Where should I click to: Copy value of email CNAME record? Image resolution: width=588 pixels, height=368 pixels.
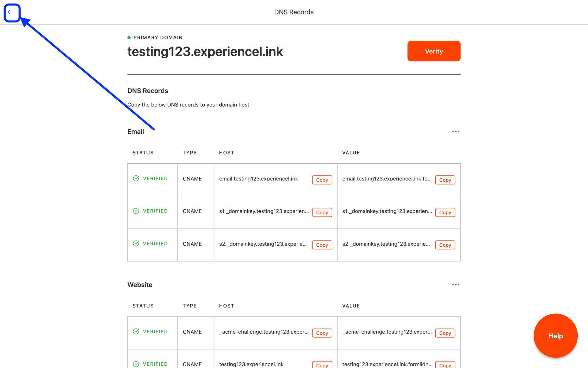tap(445, 180)
